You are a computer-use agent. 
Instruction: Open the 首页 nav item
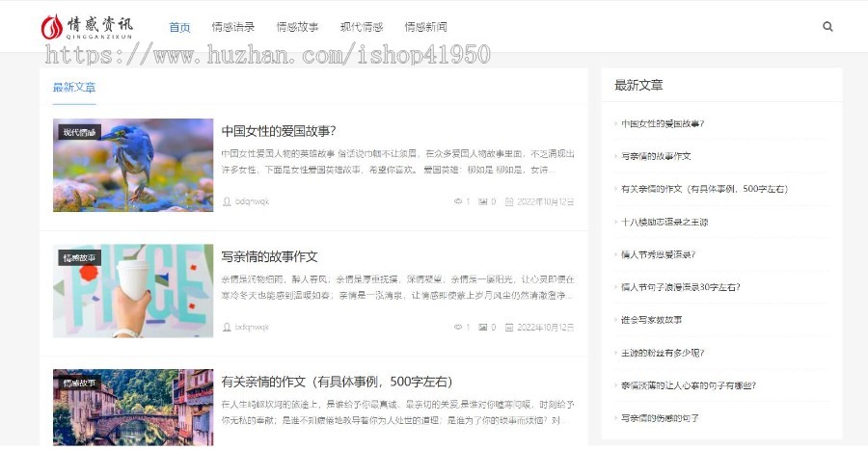[x=179, y=27]
